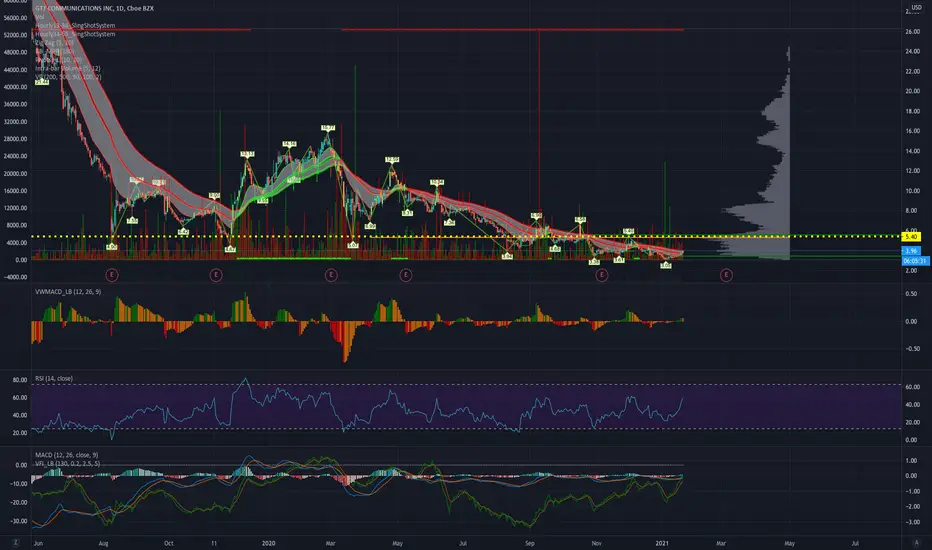Open the USD currency selector
This screenshot has width=932, height=550.
coord(917,8)
